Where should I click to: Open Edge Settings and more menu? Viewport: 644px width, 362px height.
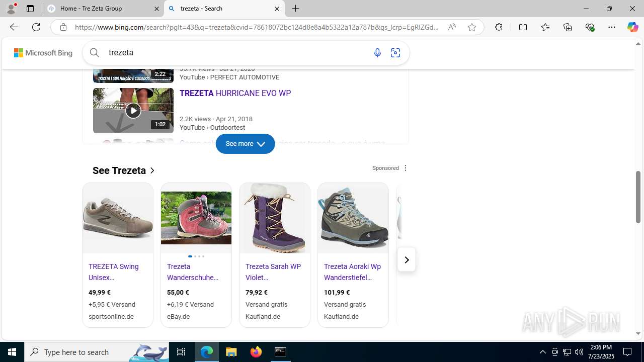click(x=612, y=27)
